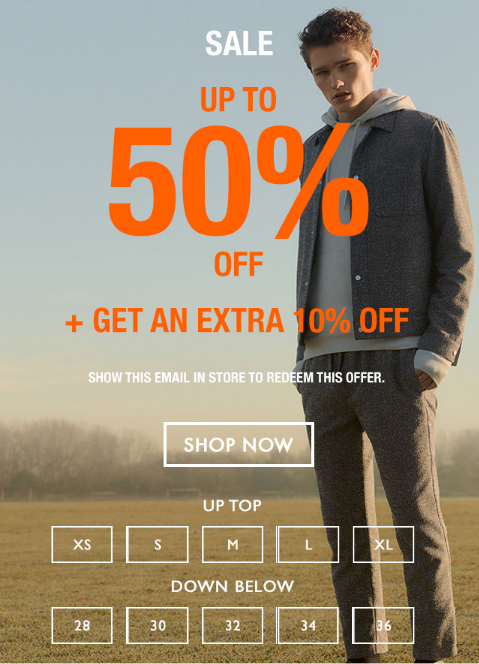Image resolution: width=479 pixels, height=664 pixels.
Task: Click the UP TOP section label
Action: point(232,505)
